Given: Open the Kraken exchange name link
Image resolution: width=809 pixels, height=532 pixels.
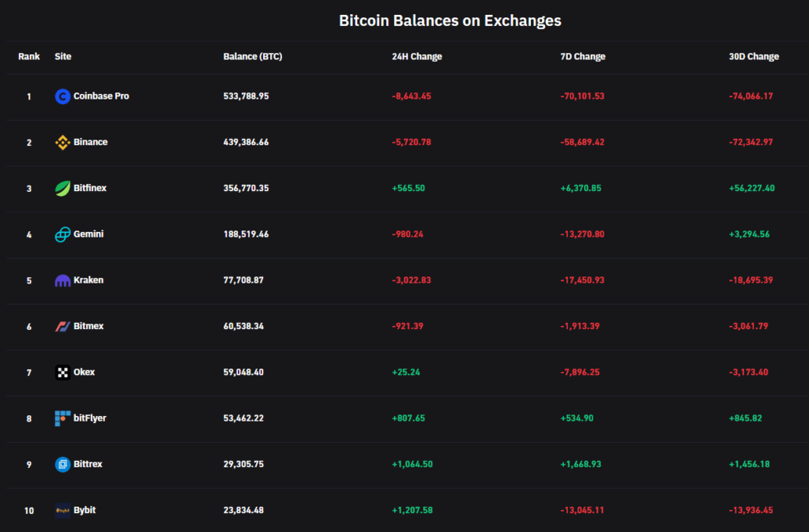Looking at the screenshot, I should 88,280.
